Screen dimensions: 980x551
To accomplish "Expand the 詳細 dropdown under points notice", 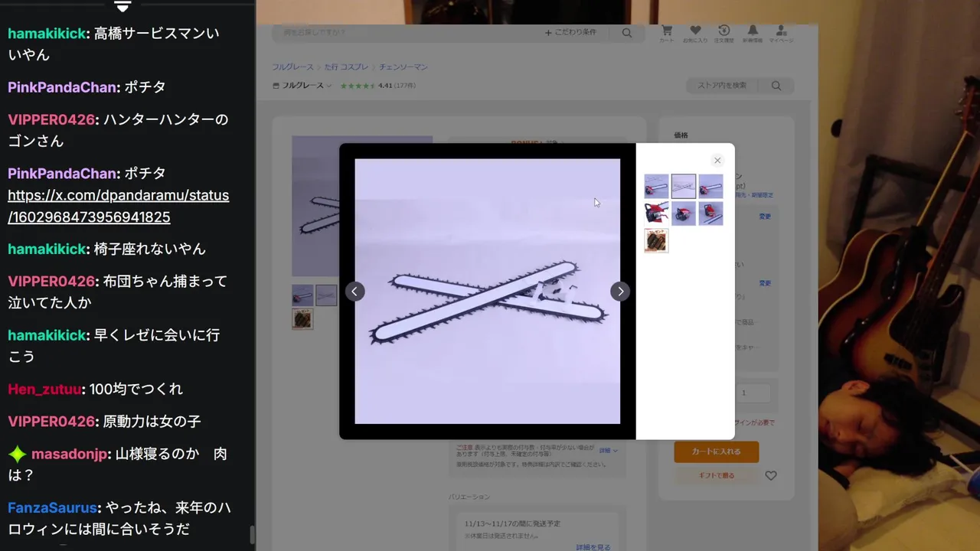I will pyautogui.click(x=608, y=451).
